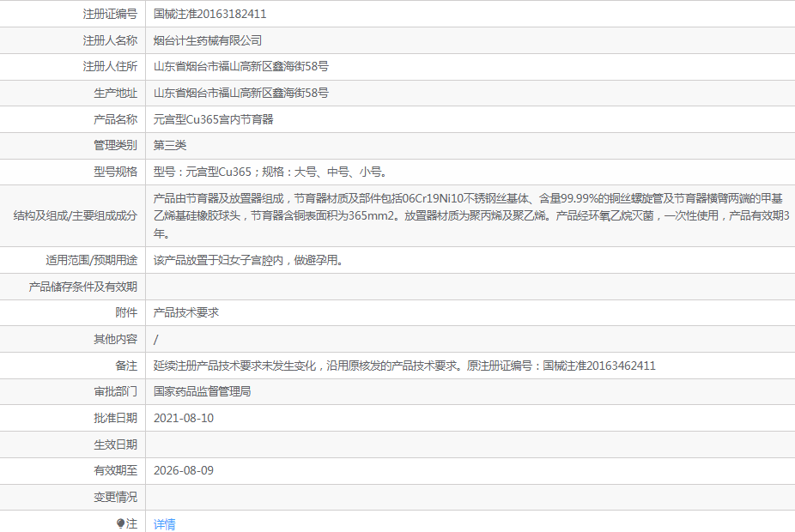Click the 产品储存条件及有效期 label
This screenshot has width=795, height=532.
tap(83, 287)
